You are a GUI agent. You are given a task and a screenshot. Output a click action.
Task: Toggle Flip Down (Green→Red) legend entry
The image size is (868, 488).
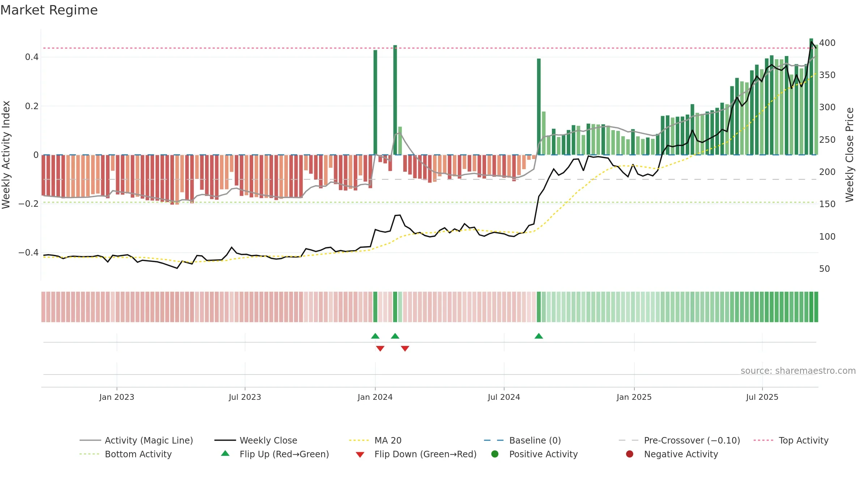(416, 454)
